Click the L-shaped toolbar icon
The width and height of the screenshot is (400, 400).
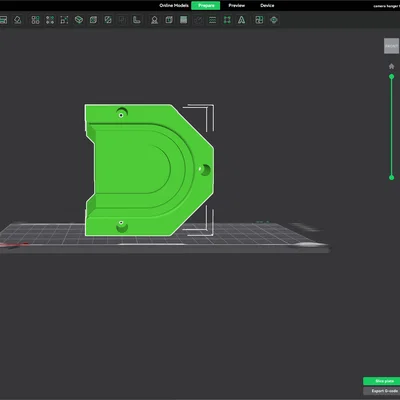point(137,20)
